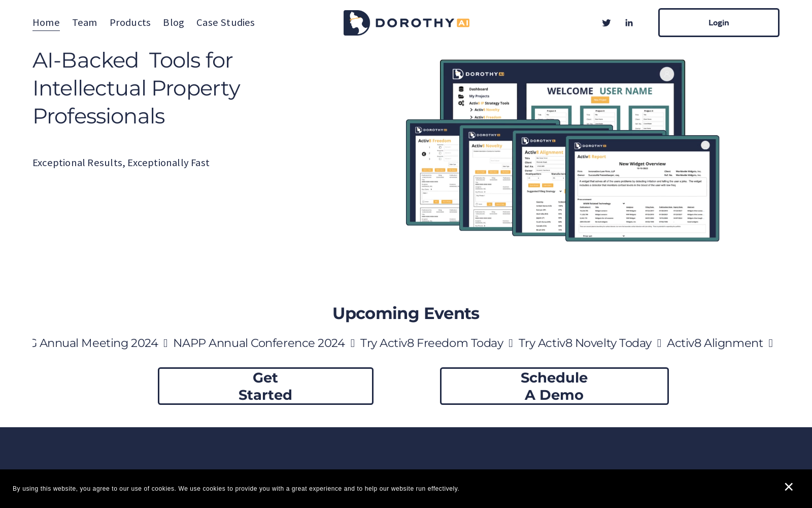This screenshot has height=508, width=812.
Task: Open the Activ8 Alignment event link
Action: click(x=715, y=343)
